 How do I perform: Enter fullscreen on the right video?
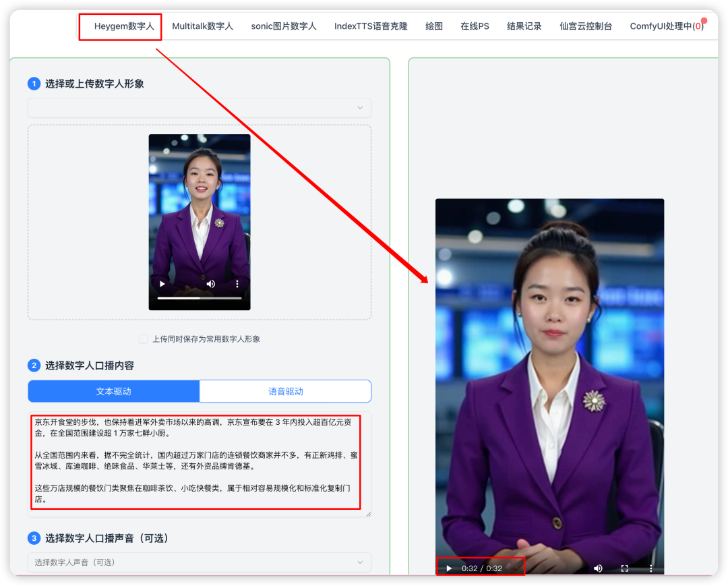click(624, 568)
